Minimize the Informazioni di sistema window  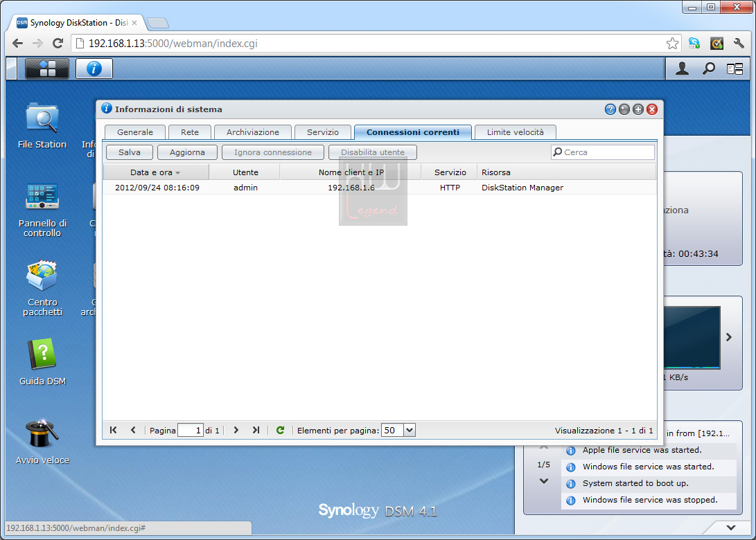click(624, 109)
